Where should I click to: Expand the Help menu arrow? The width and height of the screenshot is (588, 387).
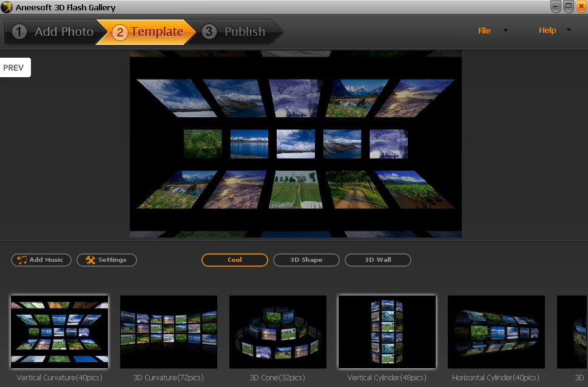click(569, 30)
